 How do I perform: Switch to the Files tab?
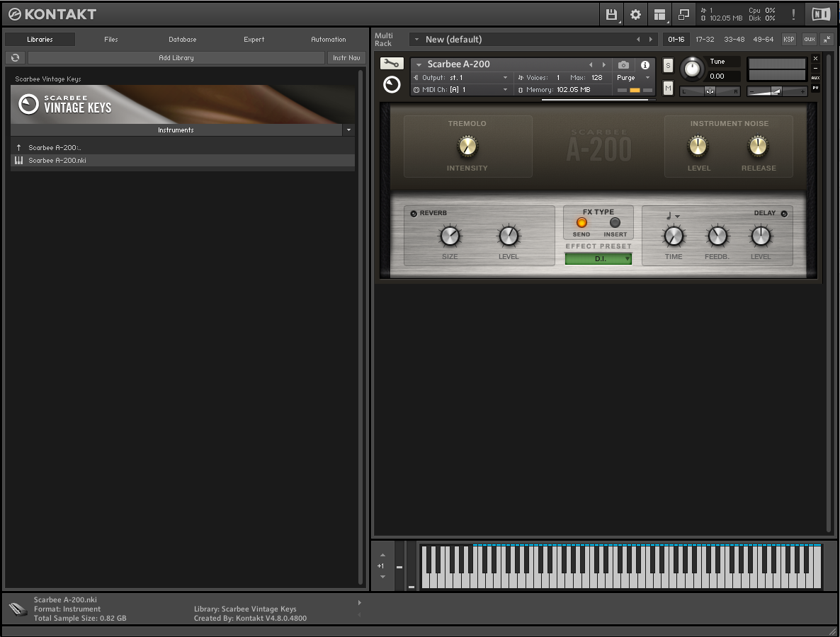coord(111,40)
